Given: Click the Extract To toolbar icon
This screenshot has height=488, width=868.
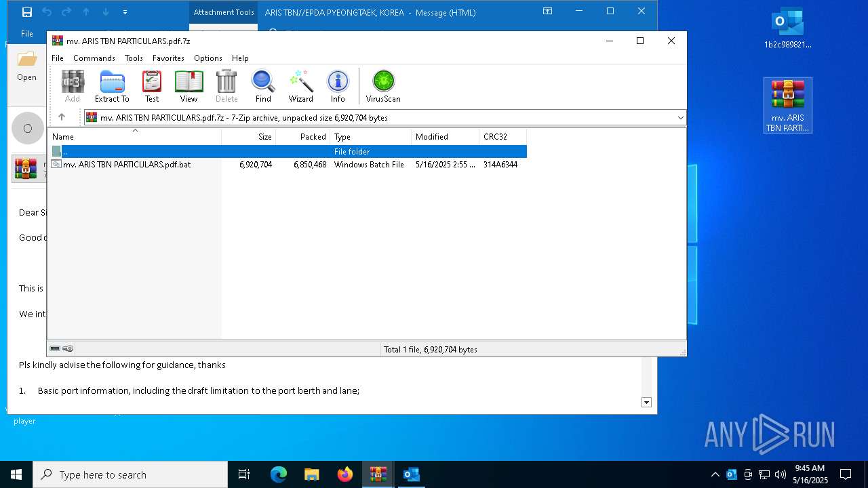Looking at the screenshot, I should click(112, 86).
